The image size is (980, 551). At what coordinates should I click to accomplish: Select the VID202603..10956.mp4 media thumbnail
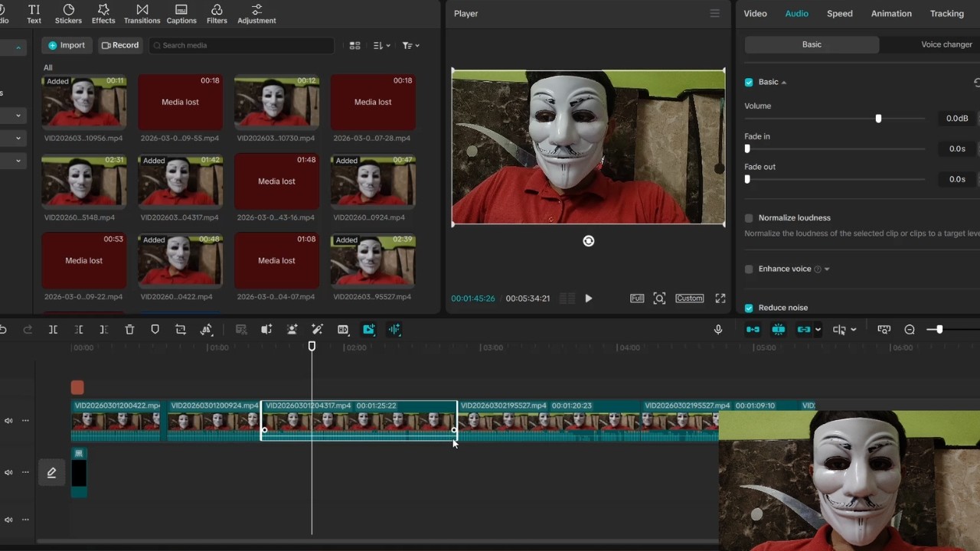[83, 102]
